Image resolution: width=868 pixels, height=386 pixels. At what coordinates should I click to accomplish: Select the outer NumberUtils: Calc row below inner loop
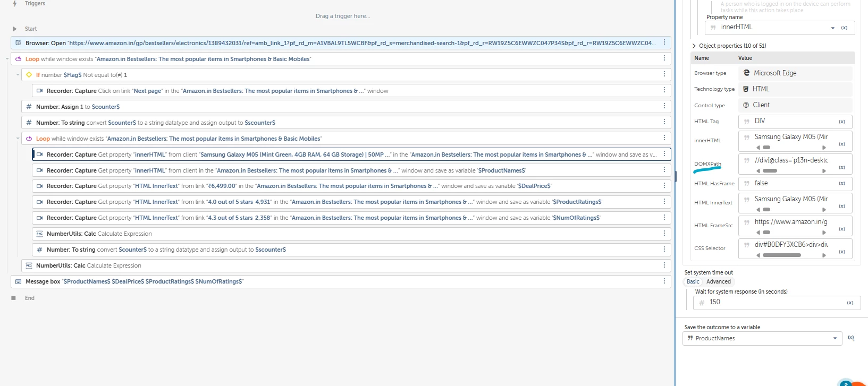(x=346, y=265)
